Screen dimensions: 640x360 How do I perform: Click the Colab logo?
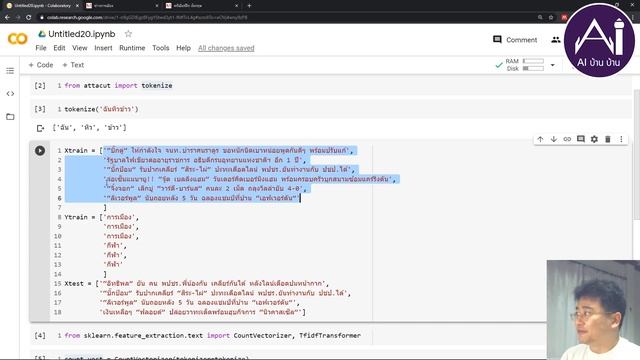18,39
